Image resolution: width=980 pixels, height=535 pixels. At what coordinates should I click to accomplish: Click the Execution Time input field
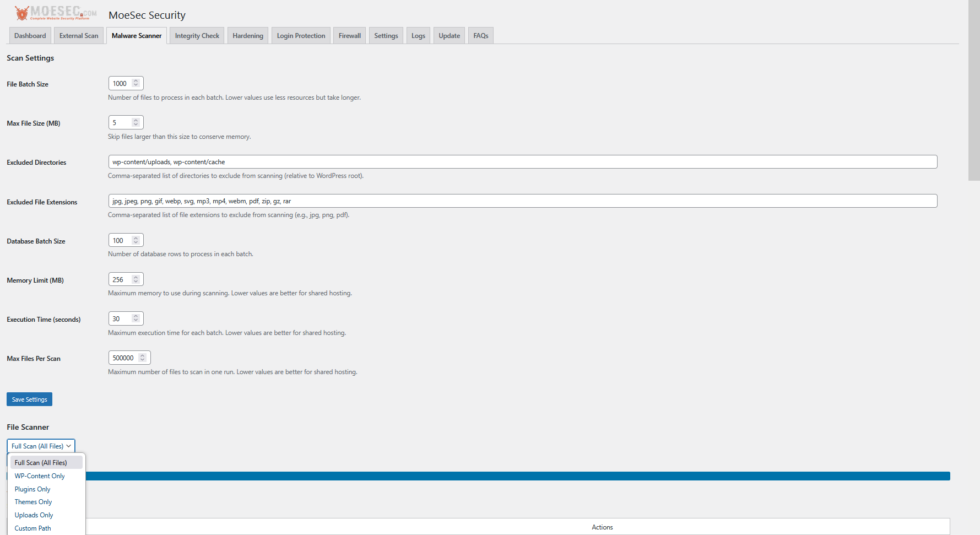121,318
